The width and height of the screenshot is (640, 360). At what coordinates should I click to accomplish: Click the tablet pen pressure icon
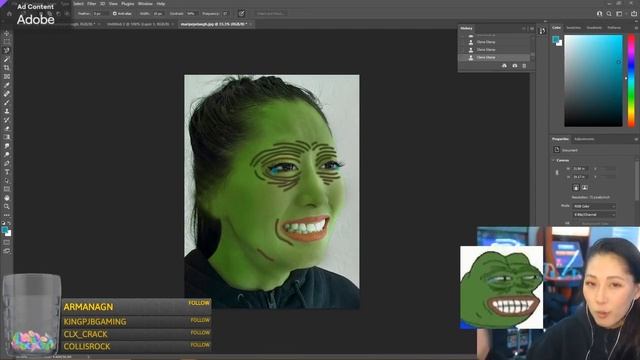click(242, 13)
